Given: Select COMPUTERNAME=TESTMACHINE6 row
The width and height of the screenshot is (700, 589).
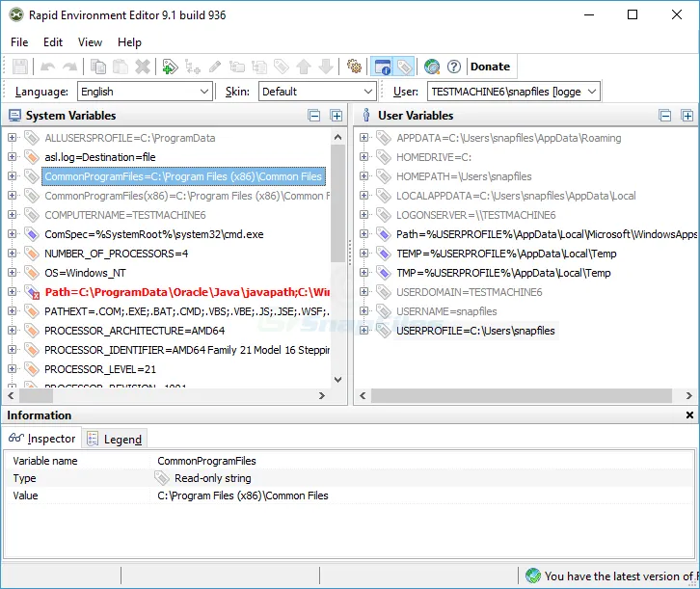Looking at the screenshot, I should tap(125, 215).
